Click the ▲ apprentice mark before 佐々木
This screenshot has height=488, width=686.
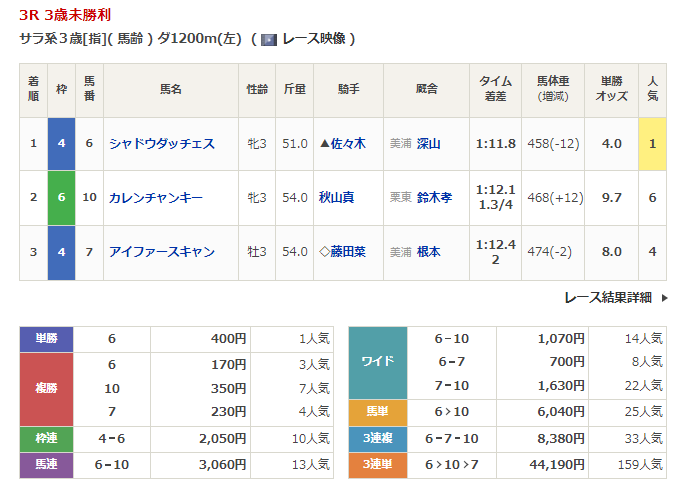(x=325, y=144)
